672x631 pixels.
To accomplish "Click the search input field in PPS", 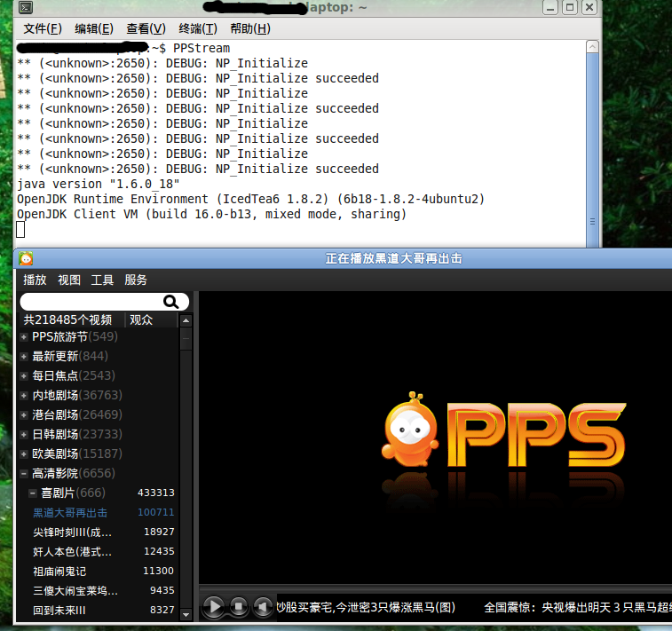I will pos(105,302).
